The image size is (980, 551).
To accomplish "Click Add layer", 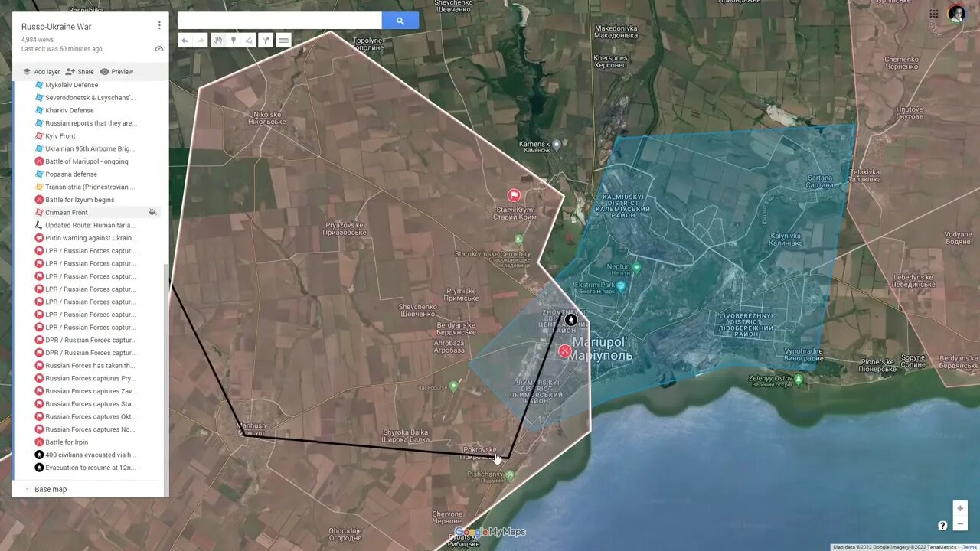I will pos(41,72).
